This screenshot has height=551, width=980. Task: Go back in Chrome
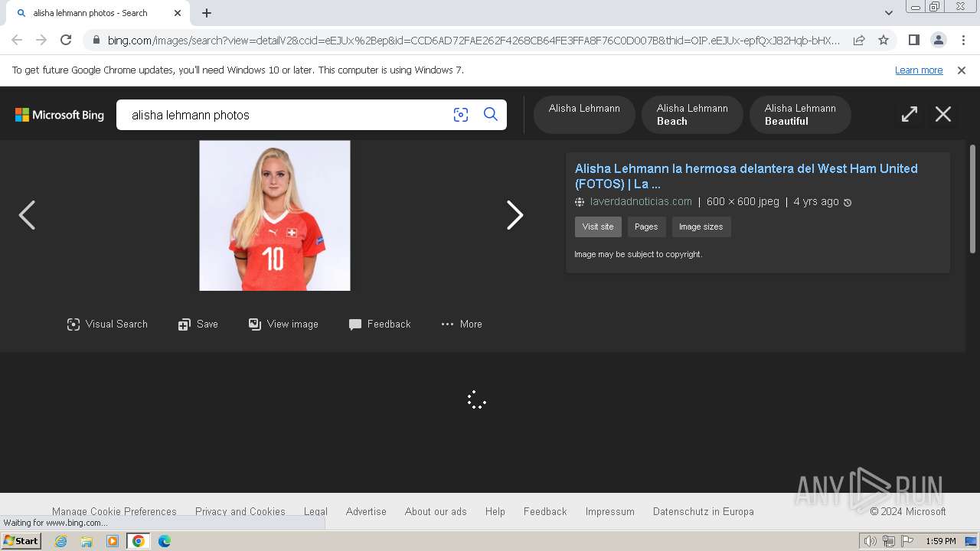coord(17,40)
